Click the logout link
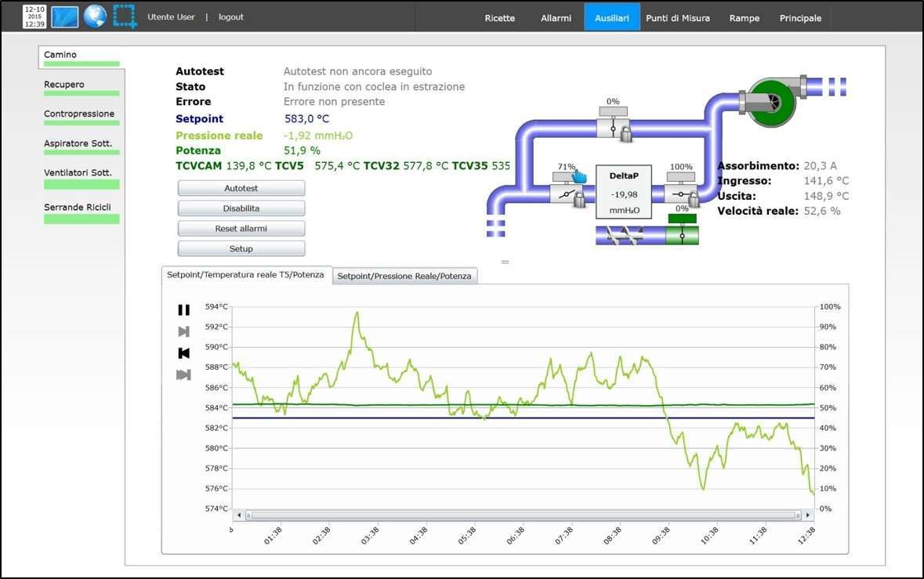924x579 pixels. (x=231, y=17)
